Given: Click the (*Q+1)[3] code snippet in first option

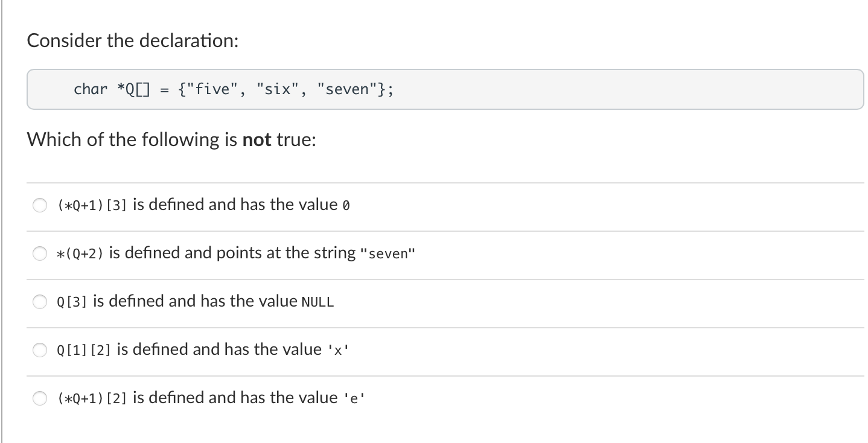Looking at the screenshot, I should pyautogui.click(x=92, y=206).
